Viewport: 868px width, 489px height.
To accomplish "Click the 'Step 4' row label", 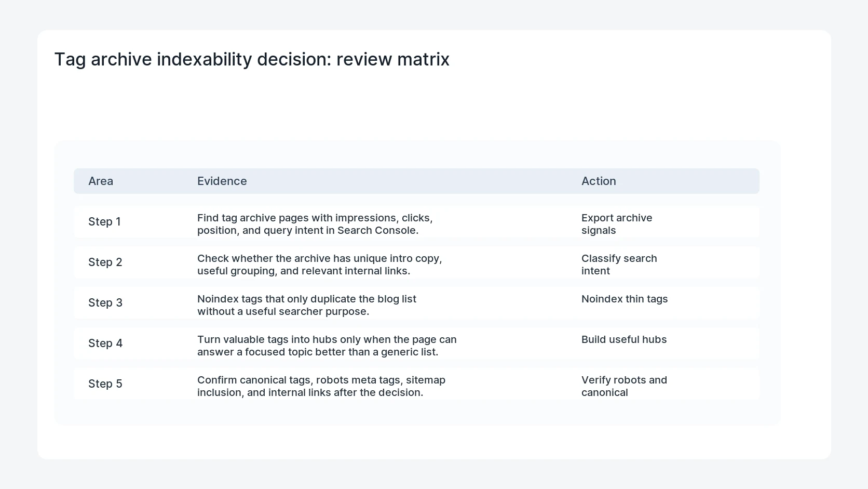I will [105, 343].
